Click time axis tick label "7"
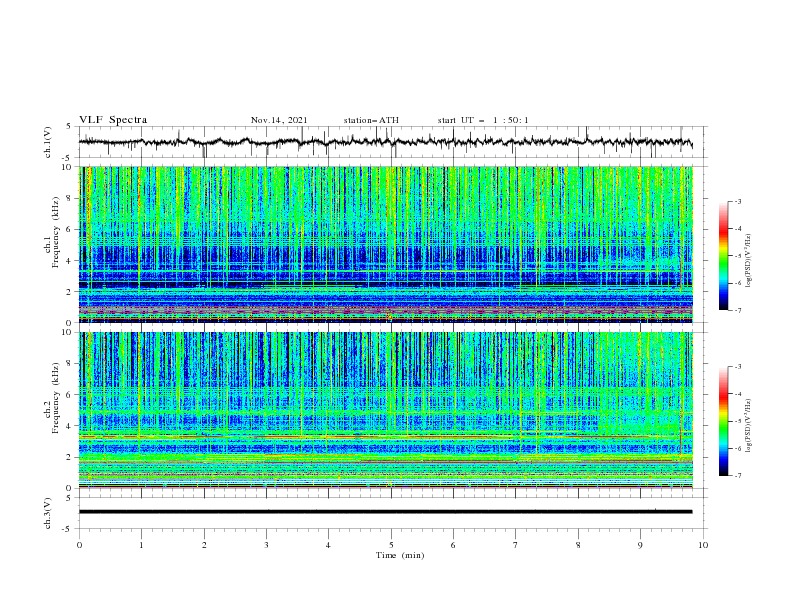This screenshot has height=612, width=792. (x=516, y=545)
